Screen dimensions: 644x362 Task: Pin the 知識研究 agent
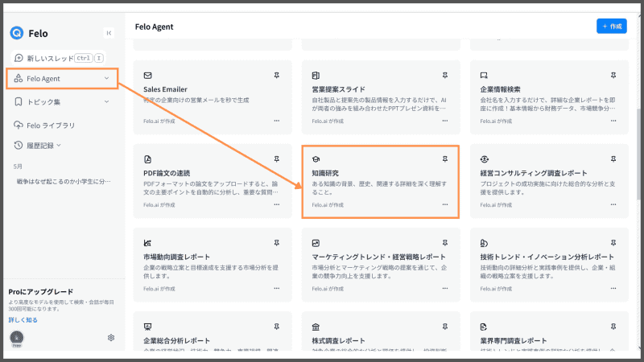click(445, 158)
